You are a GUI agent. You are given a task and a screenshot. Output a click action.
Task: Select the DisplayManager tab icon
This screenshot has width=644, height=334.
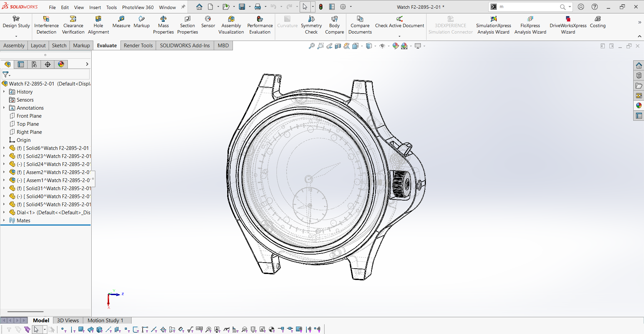coord(61,64)
